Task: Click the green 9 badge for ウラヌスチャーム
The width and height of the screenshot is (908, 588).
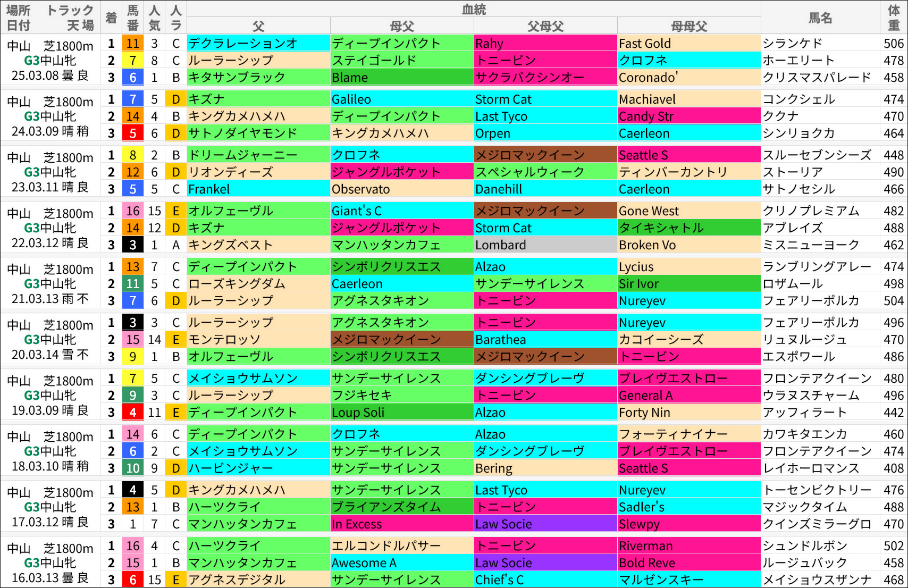Action: (132, 395)
